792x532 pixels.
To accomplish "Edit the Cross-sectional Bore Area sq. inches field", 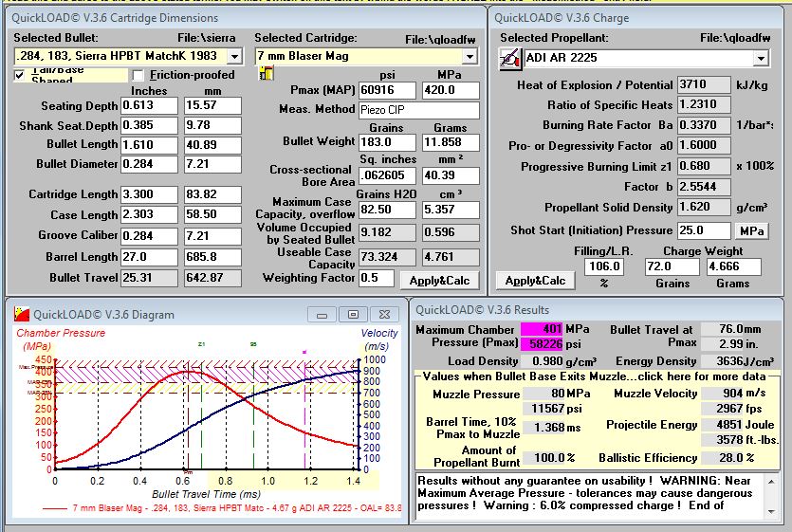I will click(x=387, y=175).
